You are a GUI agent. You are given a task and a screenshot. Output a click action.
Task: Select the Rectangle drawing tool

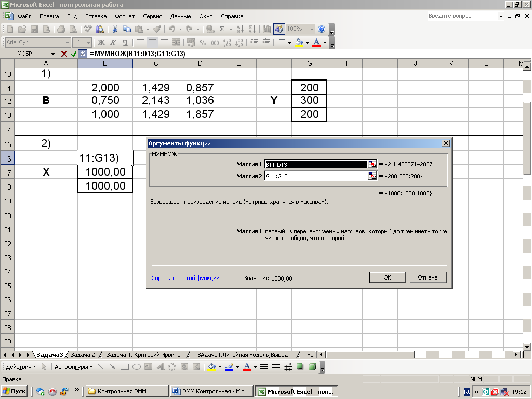125,367
